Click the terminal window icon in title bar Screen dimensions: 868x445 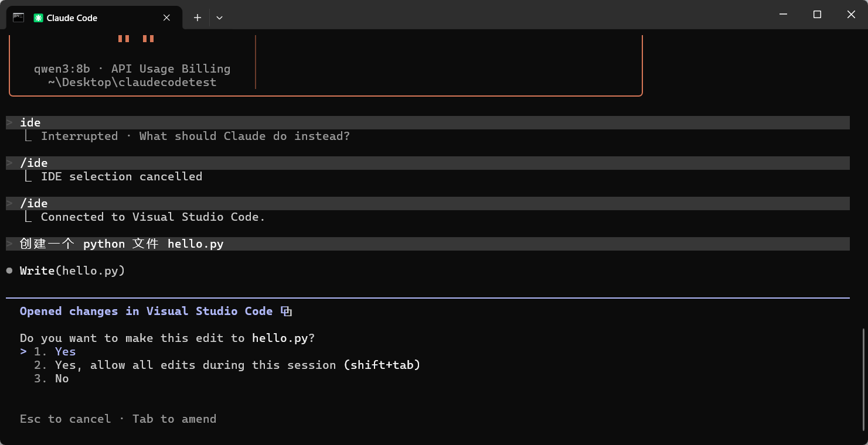pyautogui.click(x=18, y=18)
